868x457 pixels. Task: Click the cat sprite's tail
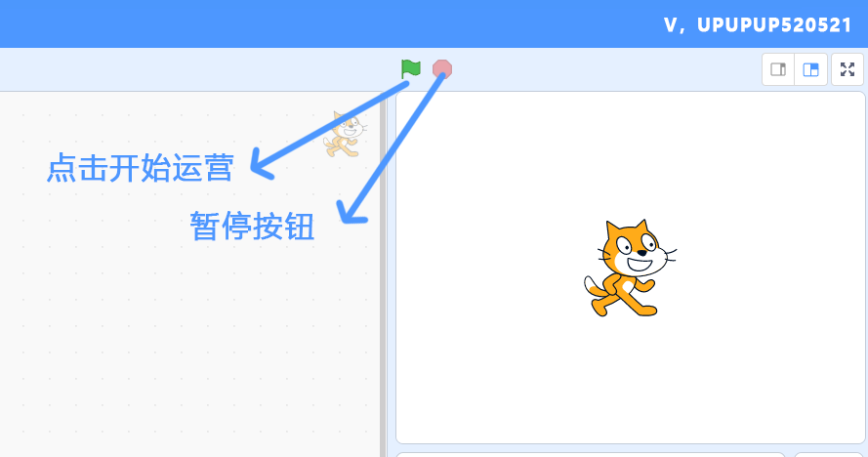594,287
